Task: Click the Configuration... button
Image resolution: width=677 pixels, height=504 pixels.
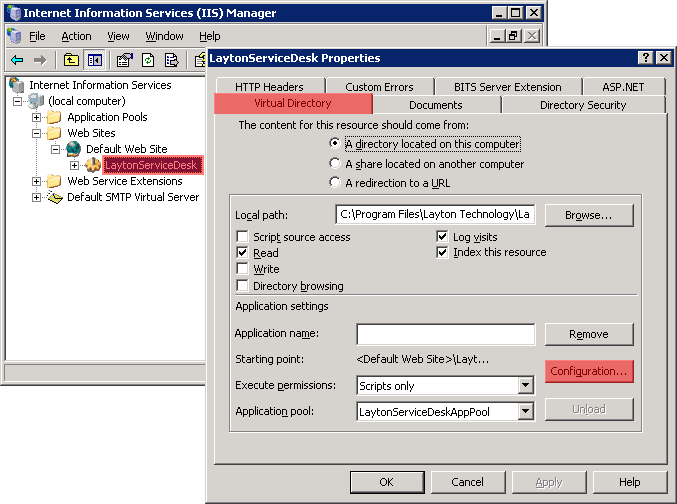Action: (589, 371)
